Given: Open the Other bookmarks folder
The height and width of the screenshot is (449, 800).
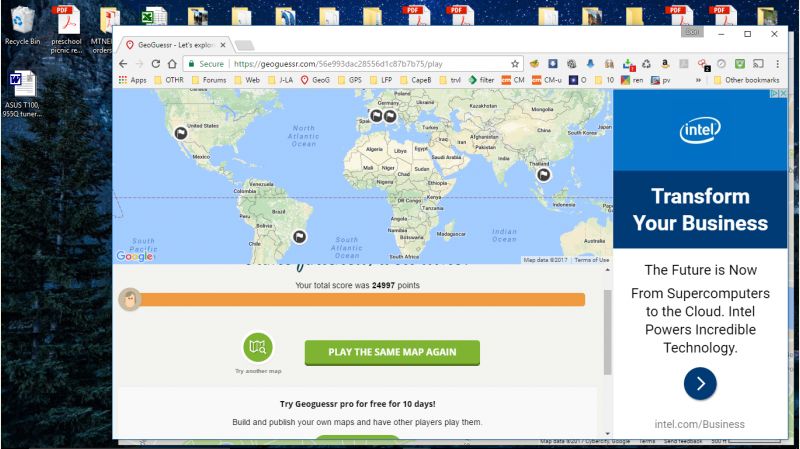Looking at the screenshot, I should click(x=747, y=80).
